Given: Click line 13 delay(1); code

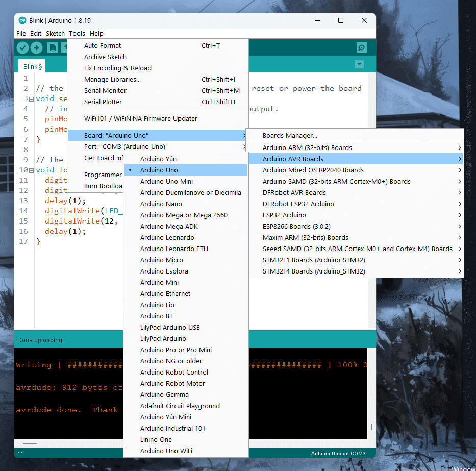Looking at the screenshot, I should tap(65, 201).
